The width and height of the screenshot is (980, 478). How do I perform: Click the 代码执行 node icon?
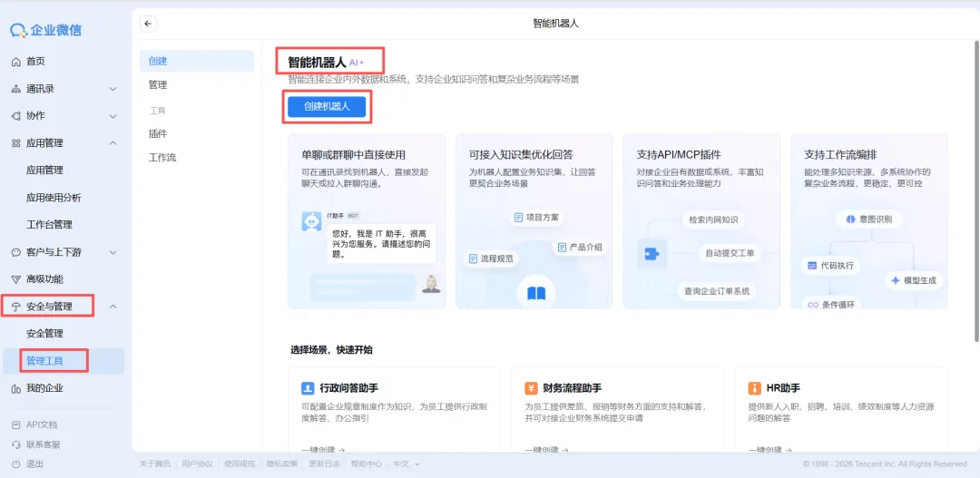click(812, 265)
